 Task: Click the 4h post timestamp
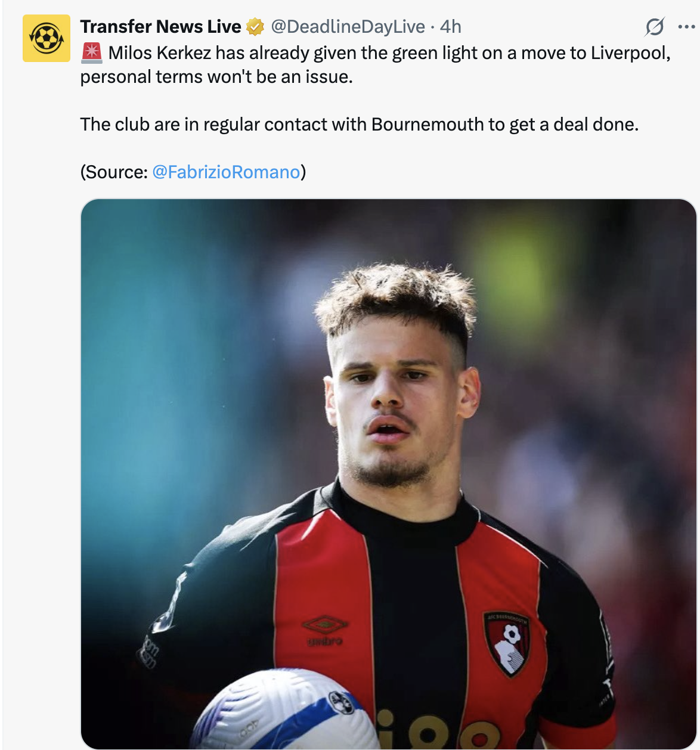coord(451,27)
